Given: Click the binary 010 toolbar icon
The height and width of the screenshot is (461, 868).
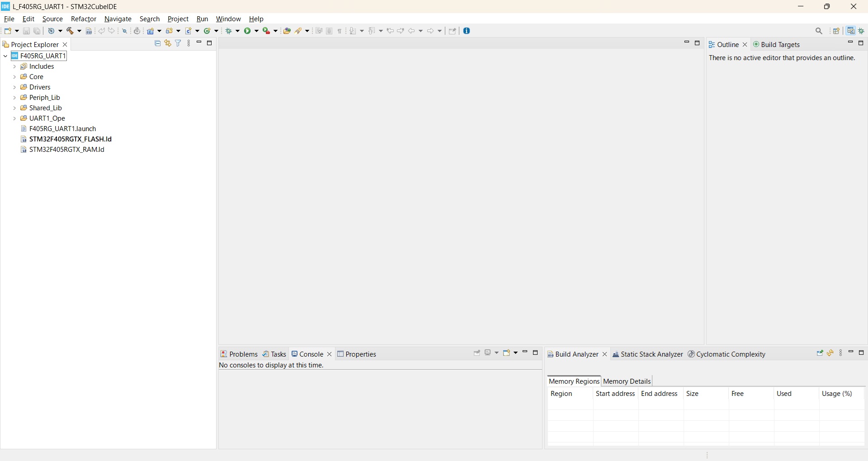Looking at the screenshot, I should 89,31.
